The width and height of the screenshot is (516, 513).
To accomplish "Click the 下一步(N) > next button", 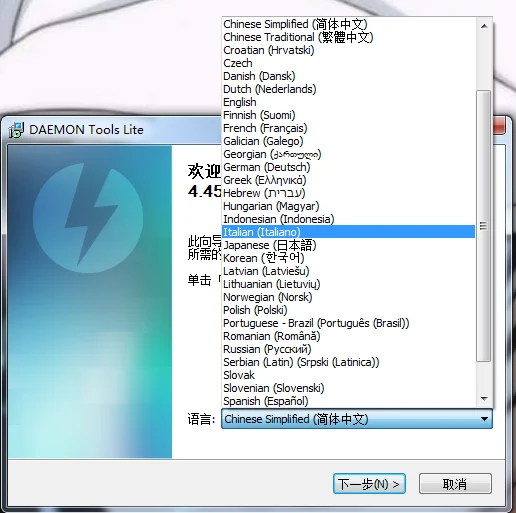I will [369, 484].
